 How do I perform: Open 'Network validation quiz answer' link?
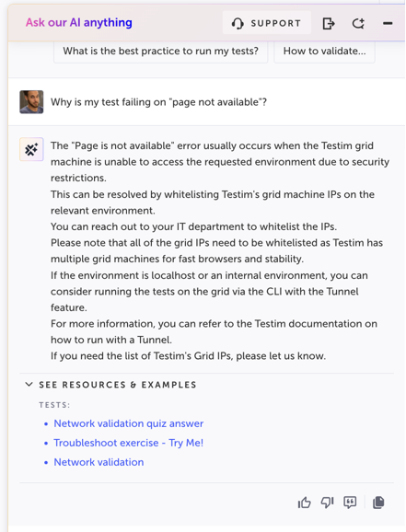tap(128, 423)
